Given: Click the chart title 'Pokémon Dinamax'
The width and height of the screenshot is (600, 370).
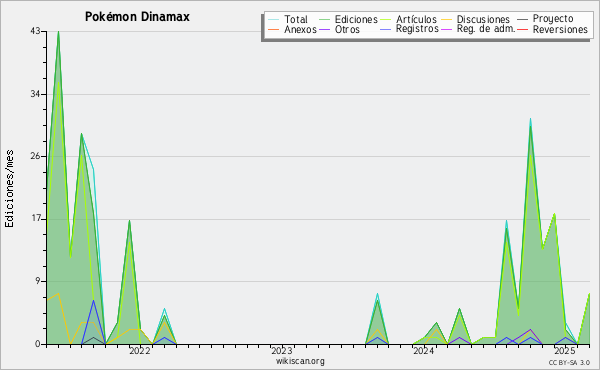Looking at the screenshot, I should (137, 17).
